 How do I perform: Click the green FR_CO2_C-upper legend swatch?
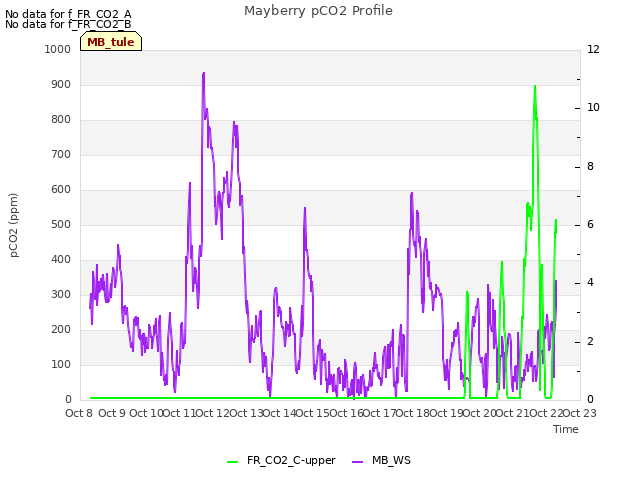(232, 462)
